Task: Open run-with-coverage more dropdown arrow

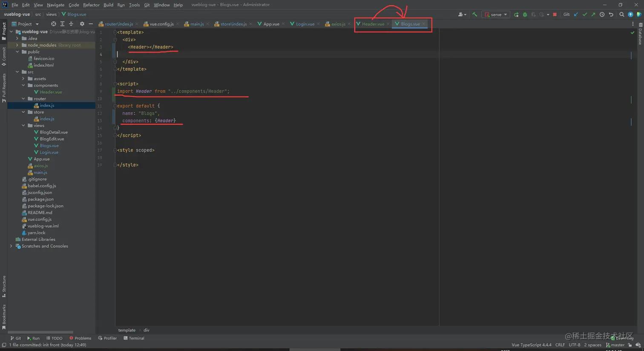Action: 548,14
